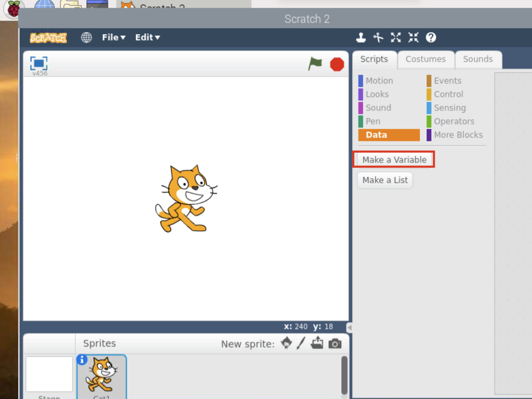
Task: Open the File Manager from taskbar
Action: point(71,5)
